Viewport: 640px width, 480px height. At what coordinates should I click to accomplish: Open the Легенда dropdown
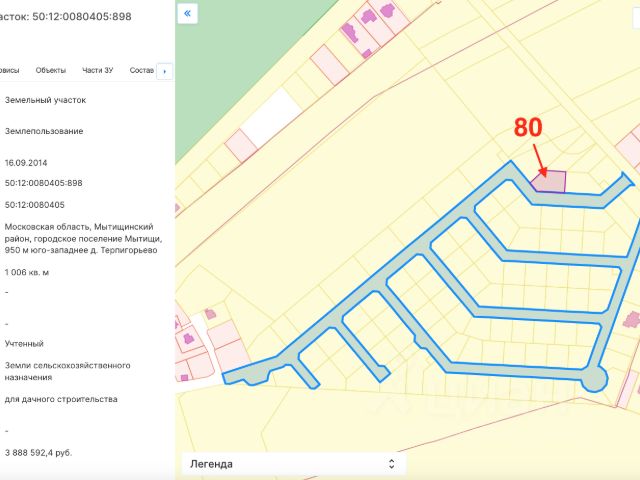pos(293,464)
